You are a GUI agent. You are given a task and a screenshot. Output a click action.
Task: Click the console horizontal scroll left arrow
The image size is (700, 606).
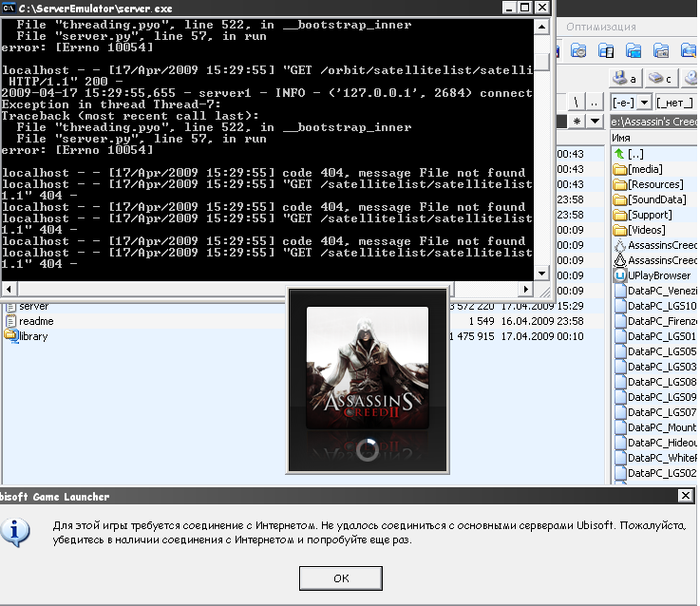pyautogui.click(x=9, y=289)
